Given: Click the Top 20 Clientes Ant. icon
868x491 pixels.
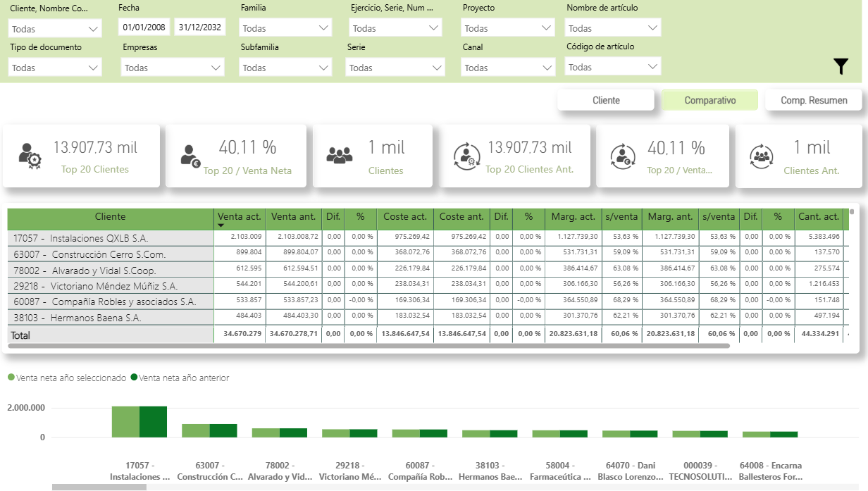Looking at the screenshot, I should (465, 155).
